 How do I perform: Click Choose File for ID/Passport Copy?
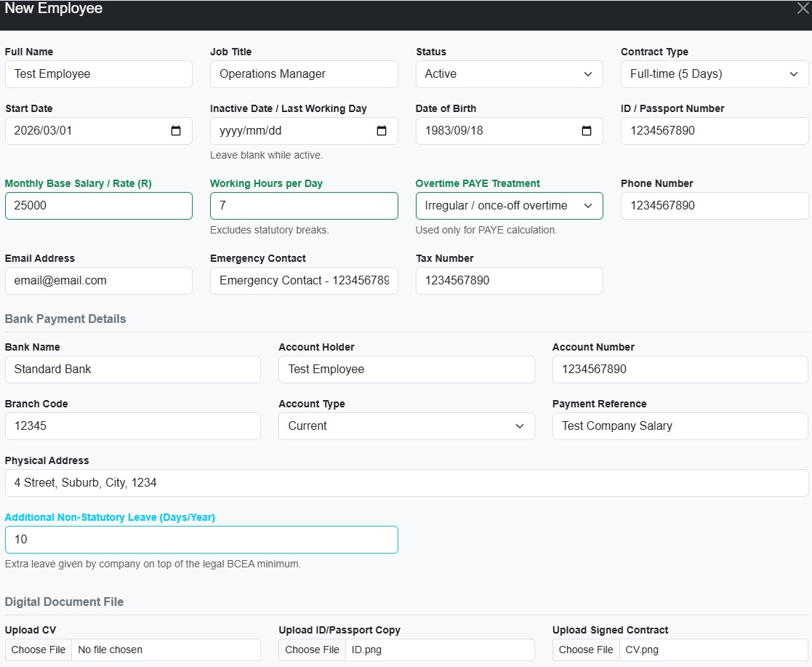coord(313,650)
